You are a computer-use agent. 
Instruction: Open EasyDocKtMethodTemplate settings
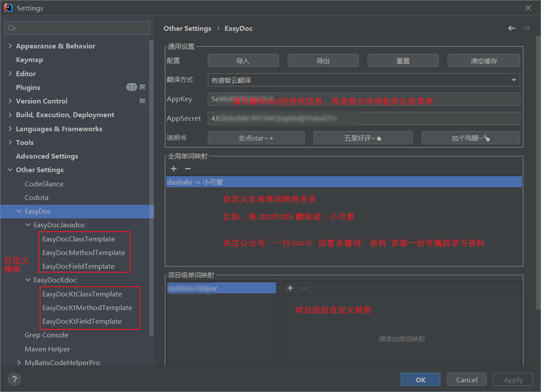click(87, 307)
